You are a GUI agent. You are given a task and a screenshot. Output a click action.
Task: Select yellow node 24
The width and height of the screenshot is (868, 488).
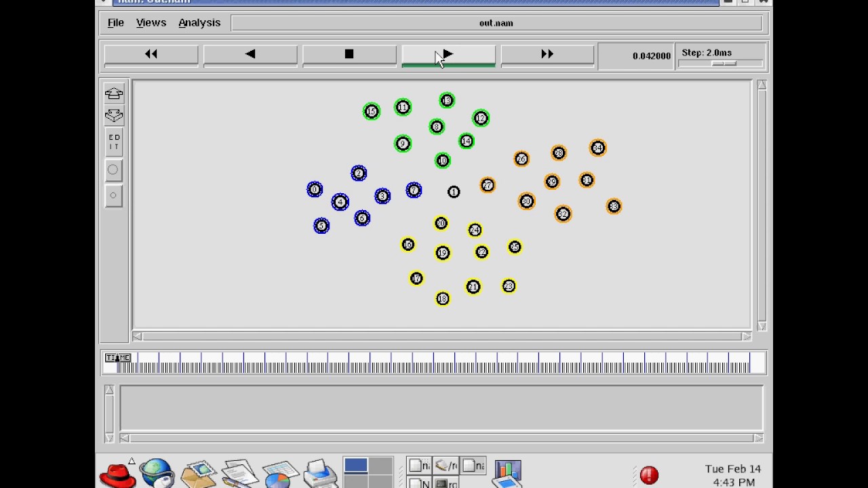click(x=475, y=230)
